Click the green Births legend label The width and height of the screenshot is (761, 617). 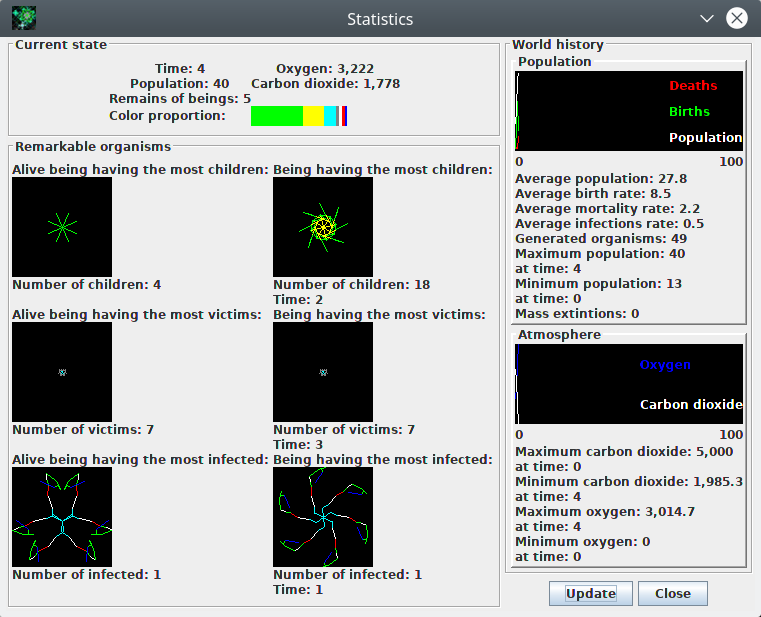tap(689, 112)
